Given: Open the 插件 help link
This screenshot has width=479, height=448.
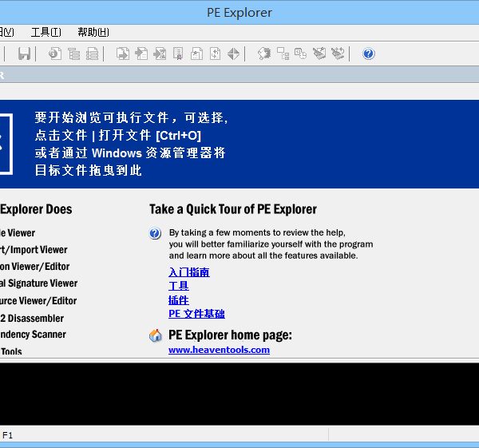Looking at the screenshot, I should point(179,300).
